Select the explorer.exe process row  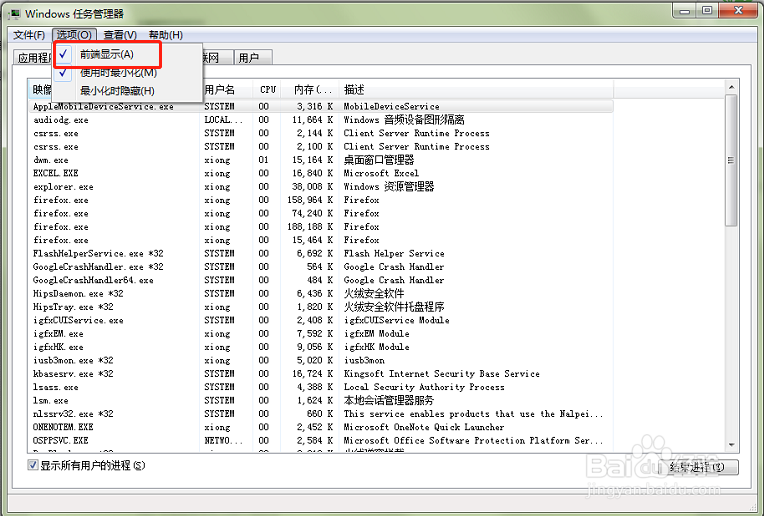(x=321, y=187)
